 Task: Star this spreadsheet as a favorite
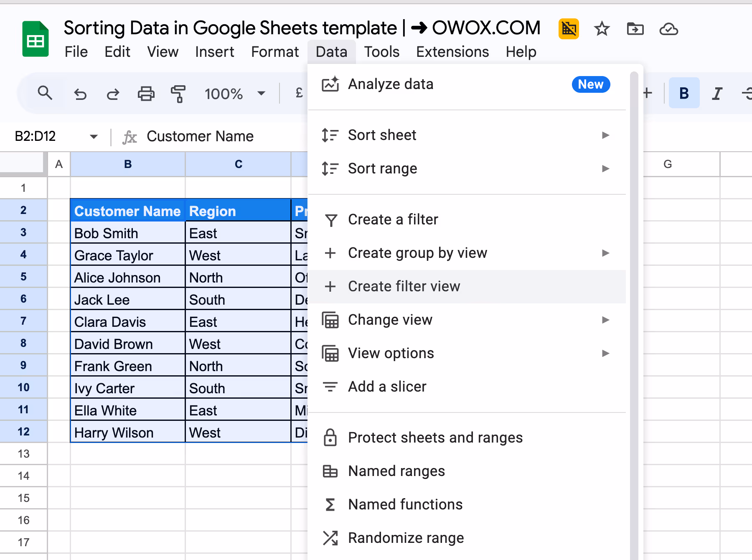point(602,29)
